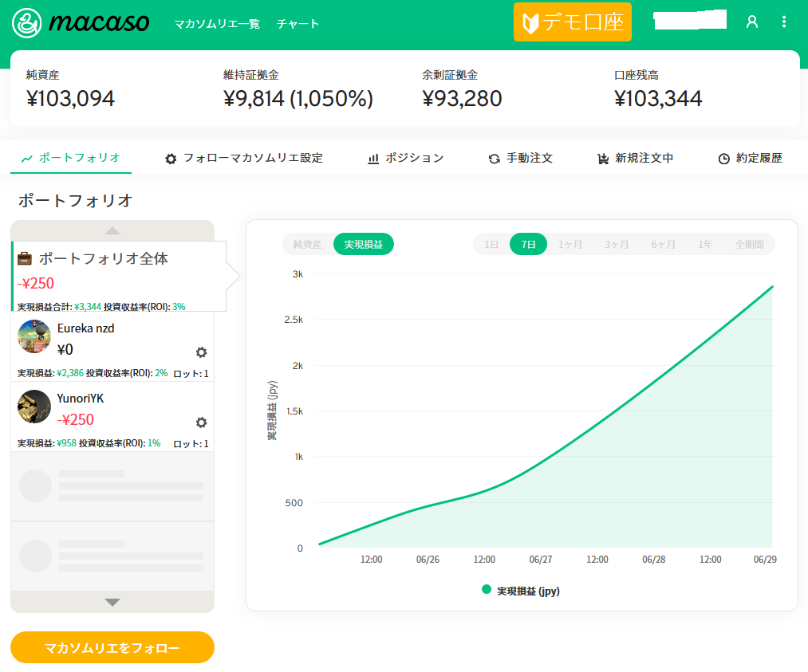The height and width of the screenshot is (672, 808).
Task: Open the ポジション tab
Action: (x=405, y=158)
